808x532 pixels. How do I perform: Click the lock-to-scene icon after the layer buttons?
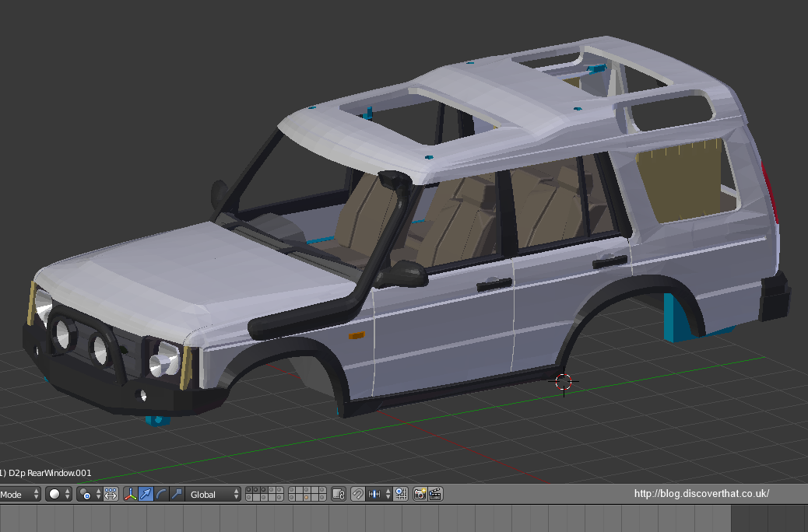click(339, 494)
